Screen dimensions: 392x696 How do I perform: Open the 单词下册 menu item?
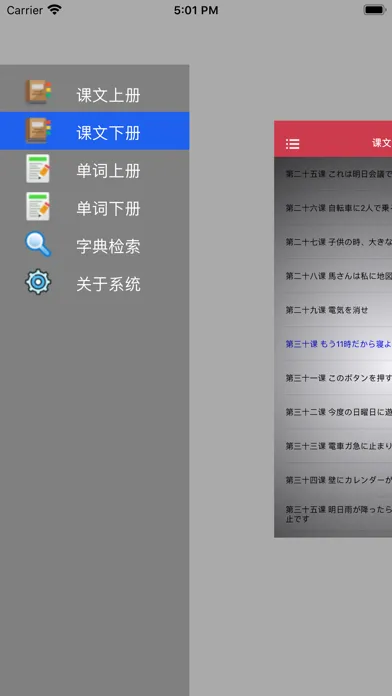(95, 206)
